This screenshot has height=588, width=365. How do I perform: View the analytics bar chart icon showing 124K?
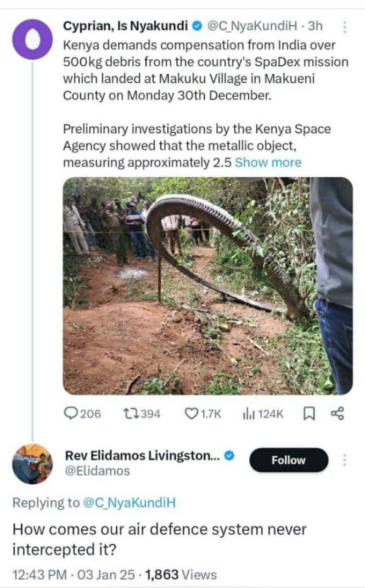coord(248,414)
